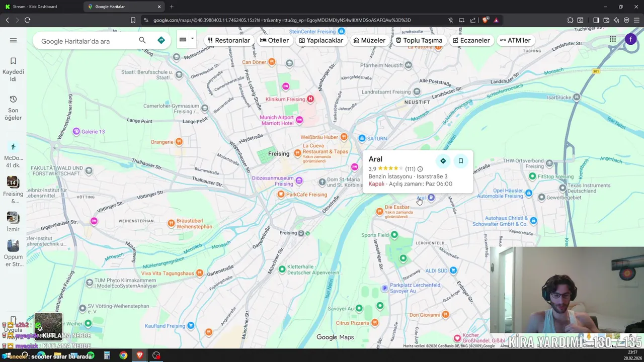Open directions from the search bar icon
Image resolution: width=644 pixels, height=362 pixels.
point(161,40)
